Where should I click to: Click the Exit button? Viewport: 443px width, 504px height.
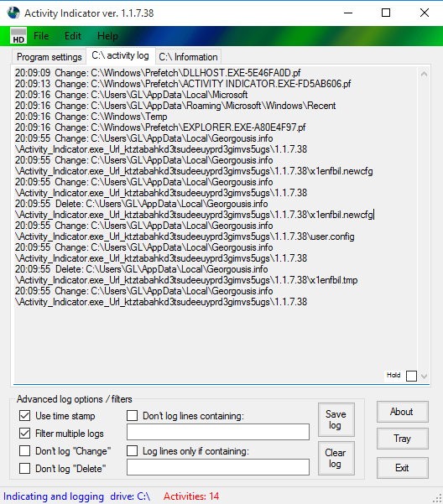click(x=403, y=468)
